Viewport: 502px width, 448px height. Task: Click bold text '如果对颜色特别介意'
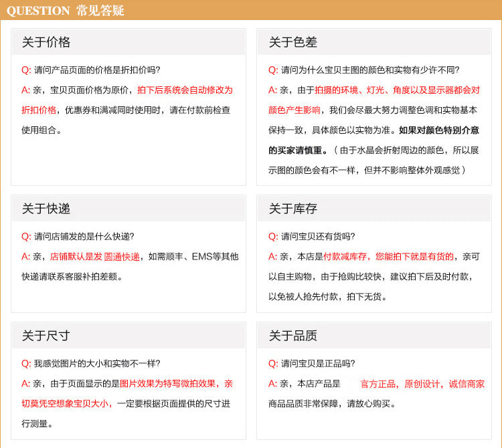click(x=439, y=130)
